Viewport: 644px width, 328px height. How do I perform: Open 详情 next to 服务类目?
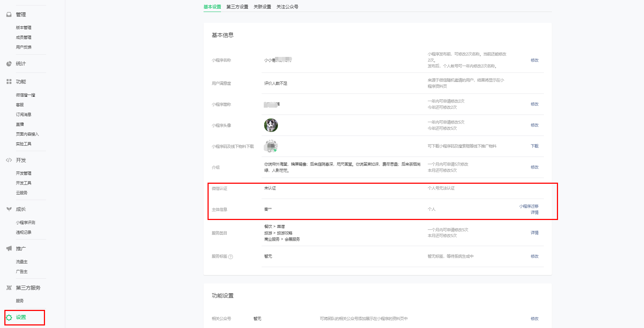(535, 232)
